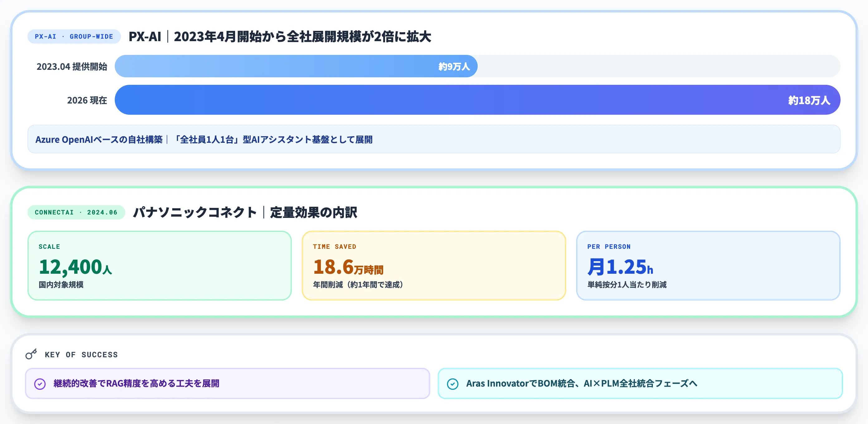Click the key icon beside KEY OF SUCCESS
Screen dimensions: 868x424
coord(31,354)
